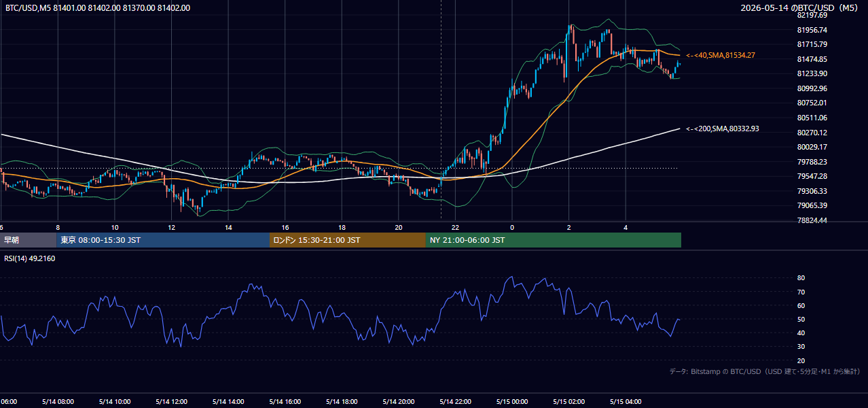This screenshot has height=408, width=868.
Task: Click price axis value 79547.28
Action: point(812,176)
